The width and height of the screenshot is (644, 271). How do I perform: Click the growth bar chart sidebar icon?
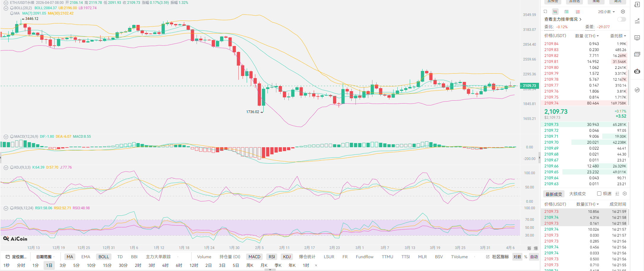(x=637, y=21)
